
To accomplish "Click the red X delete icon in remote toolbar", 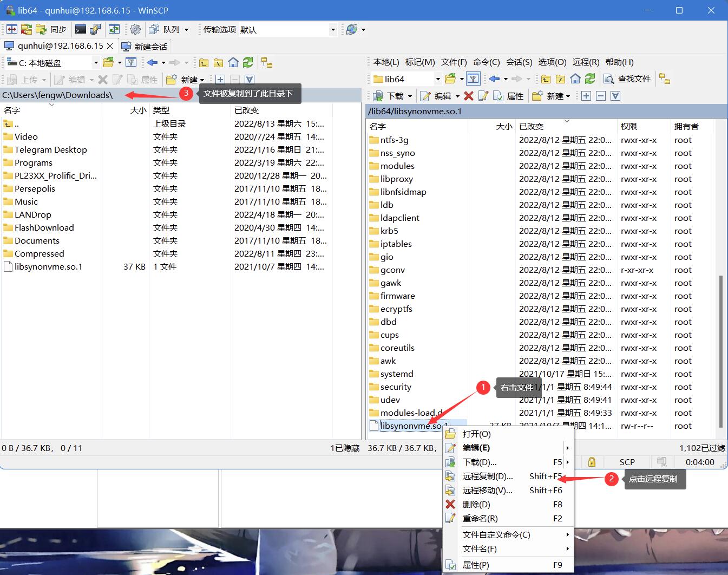I will point(469,96).
